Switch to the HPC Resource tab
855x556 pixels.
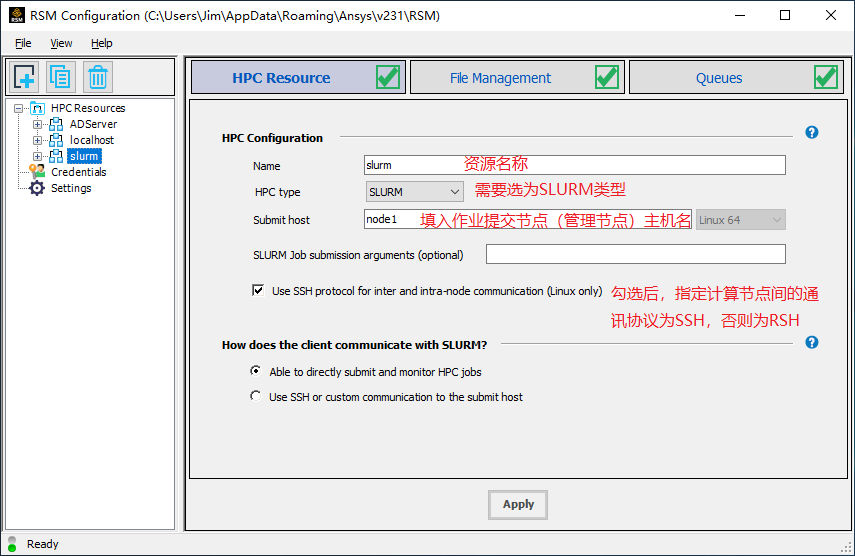coord(298,77)
